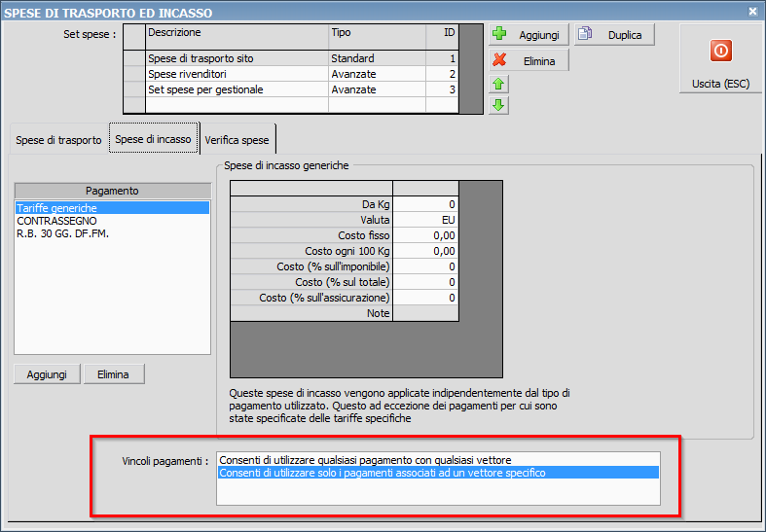Select R.B. 30 GG. DF.FM. payment
Image resolution: width=766 pixels, height=532 pixels.
pyautogui.click(x=112, y=233)
